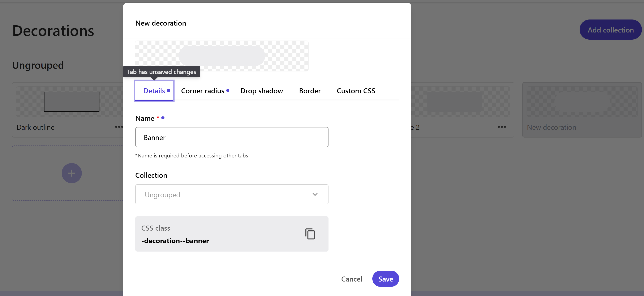
Task: Focus the Name input containing Banner
Action: 232,137
